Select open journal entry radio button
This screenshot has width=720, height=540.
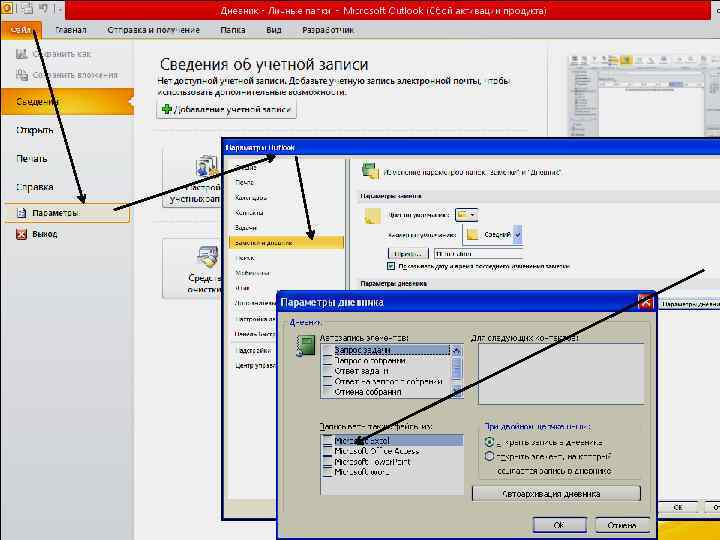pyautogui.click(x=489, y=442)
